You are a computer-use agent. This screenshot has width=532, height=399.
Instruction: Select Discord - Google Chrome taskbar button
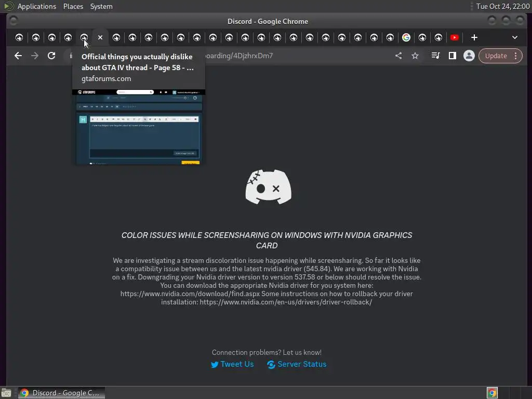[x=61, y=393]
